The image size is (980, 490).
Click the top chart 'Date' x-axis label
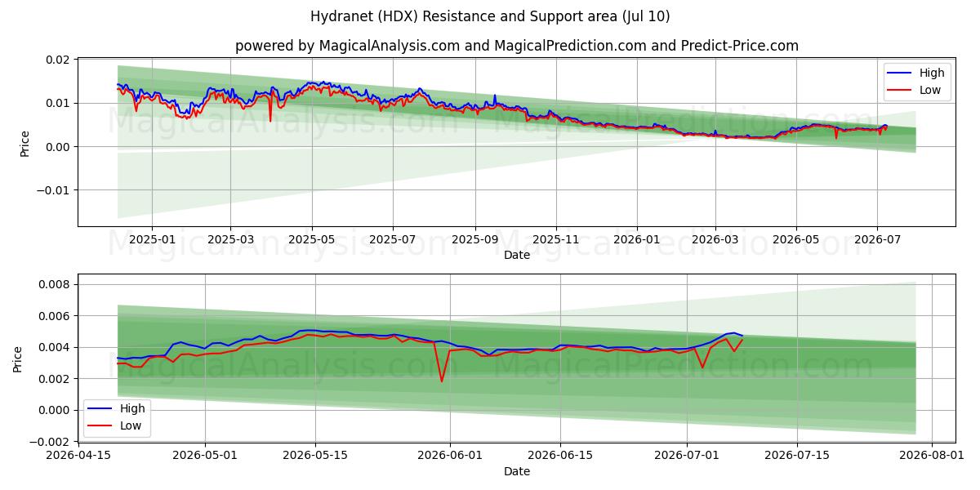[x=516, y=255]
